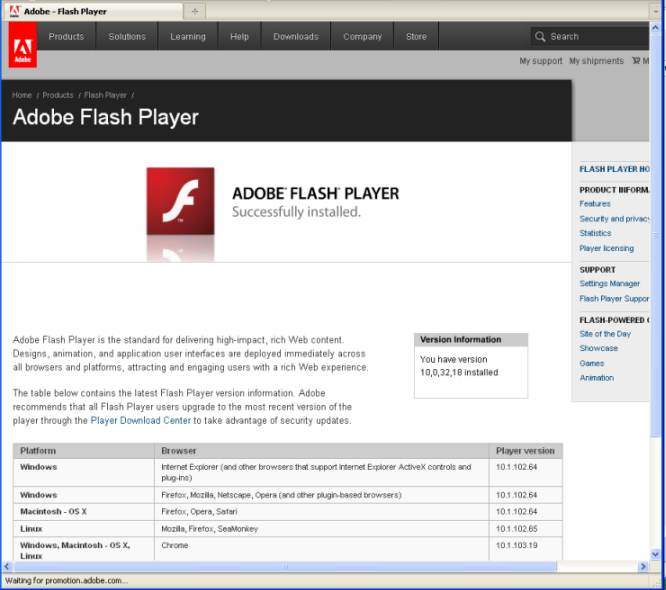The height and width of the screenshot is (590, 666).
Task: Click the 10,0,32,18 installed version text
Action: [459, 373]
